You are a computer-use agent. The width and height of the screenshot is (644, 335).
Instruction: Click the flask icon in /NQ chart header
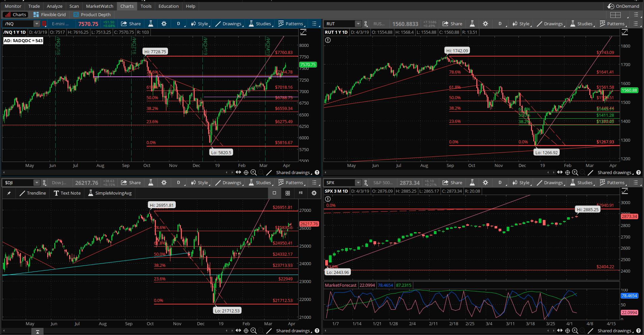(151, 24)
